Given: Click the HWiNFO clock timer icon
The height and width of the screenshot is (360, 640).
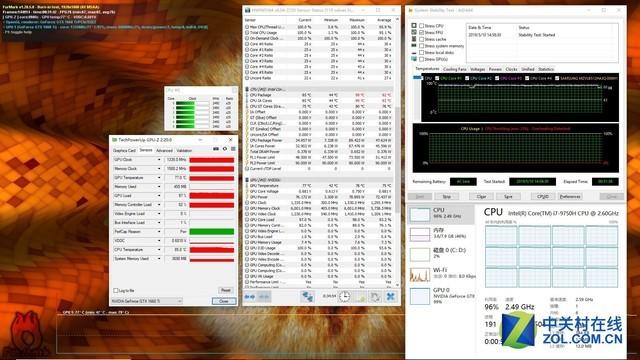Looking at the screenshot, I should coord(344,297).
